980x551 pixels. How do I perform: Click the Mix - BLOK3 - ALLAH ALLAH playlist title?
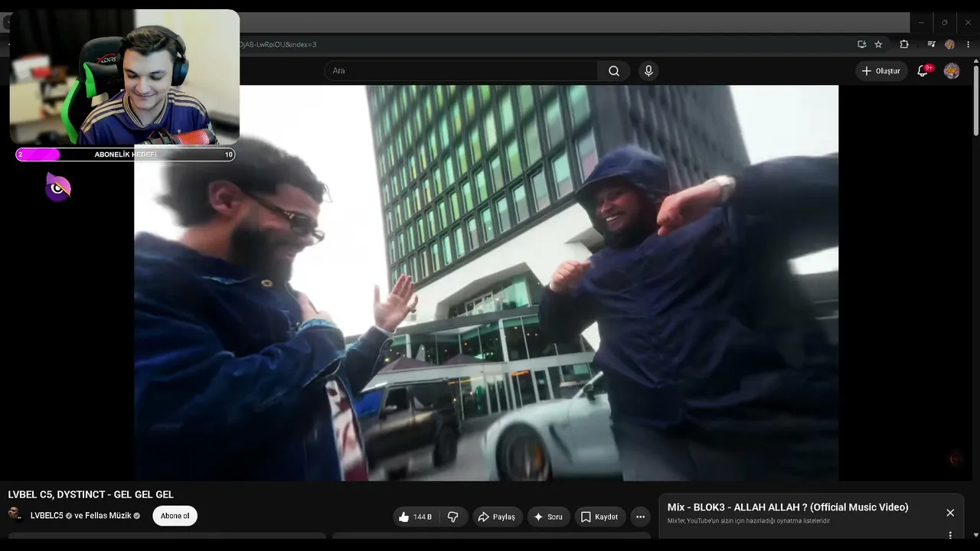pos(788,507)
